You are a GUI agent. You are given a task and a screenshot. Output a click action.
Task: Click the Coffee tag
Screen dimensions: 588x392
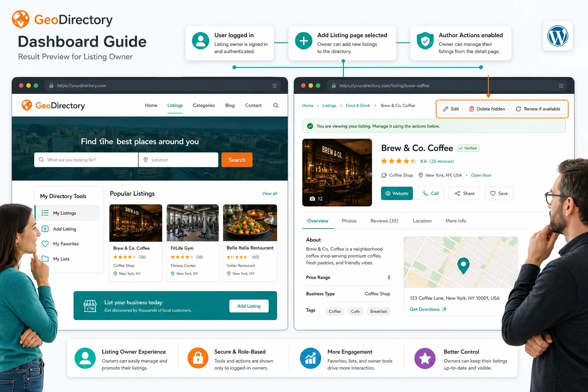pyautogui.click(x=335, y=311)
